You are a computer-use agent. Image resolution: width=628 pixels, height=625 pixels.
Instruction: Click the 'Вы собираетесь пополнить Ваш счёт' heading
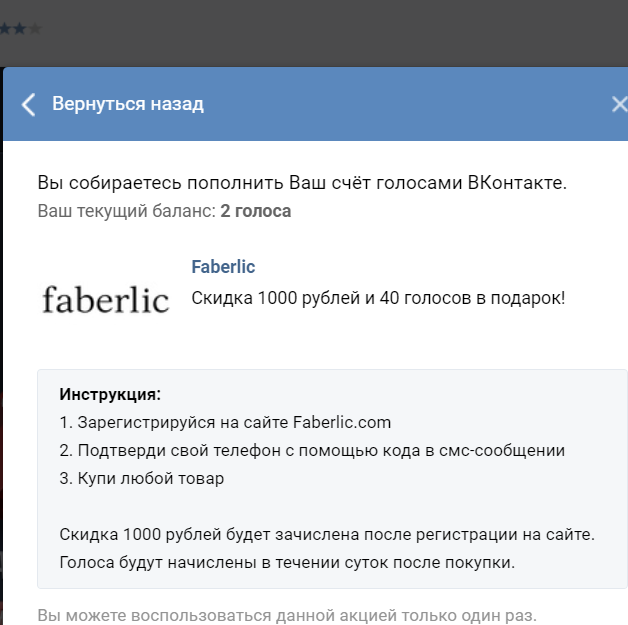(x=302, y=183)
